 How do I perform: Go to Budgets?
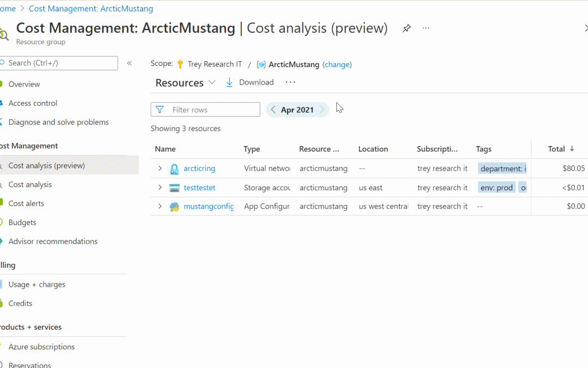tap(22, 222)
